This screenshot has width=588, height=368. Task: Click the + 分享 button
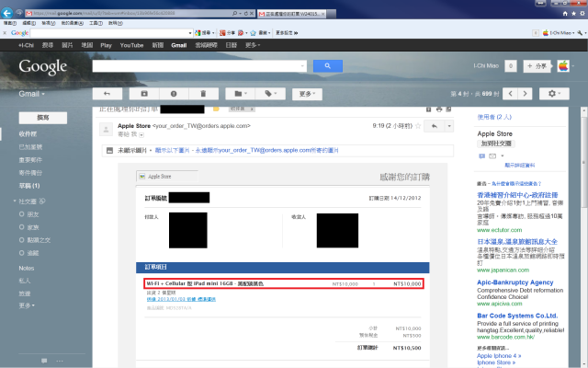[537, 66]
